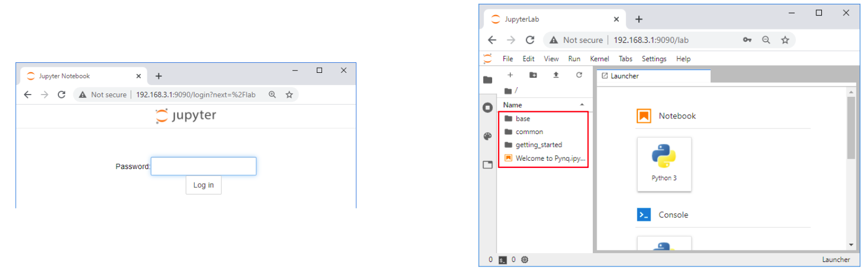Open File Browser sidebar panel
The height and width of the screenshot is (272, 868).
tap(488, 80)
